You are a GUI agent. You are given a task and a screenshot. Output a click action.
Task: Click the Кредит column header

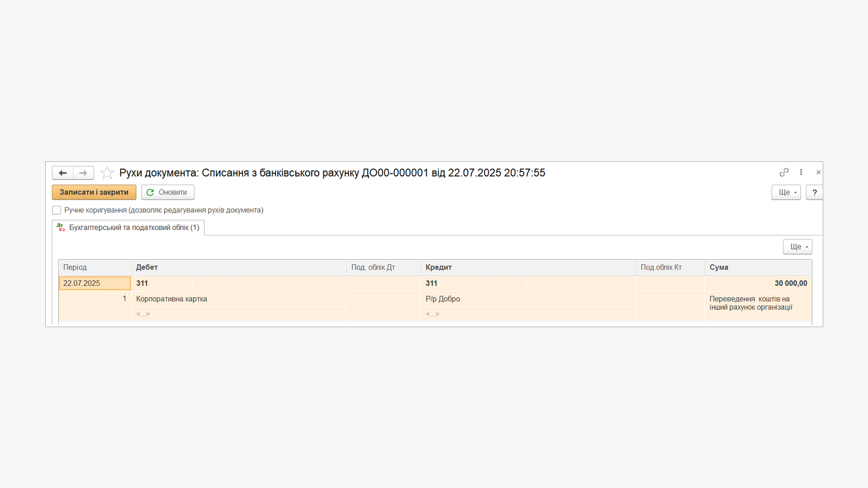(x=528, y=267)
